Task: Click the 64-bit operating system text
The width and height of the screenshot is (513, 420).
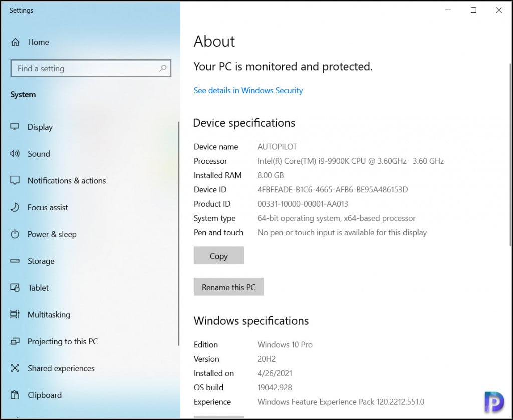Action: pyautogui.click(x=336, y=218)
